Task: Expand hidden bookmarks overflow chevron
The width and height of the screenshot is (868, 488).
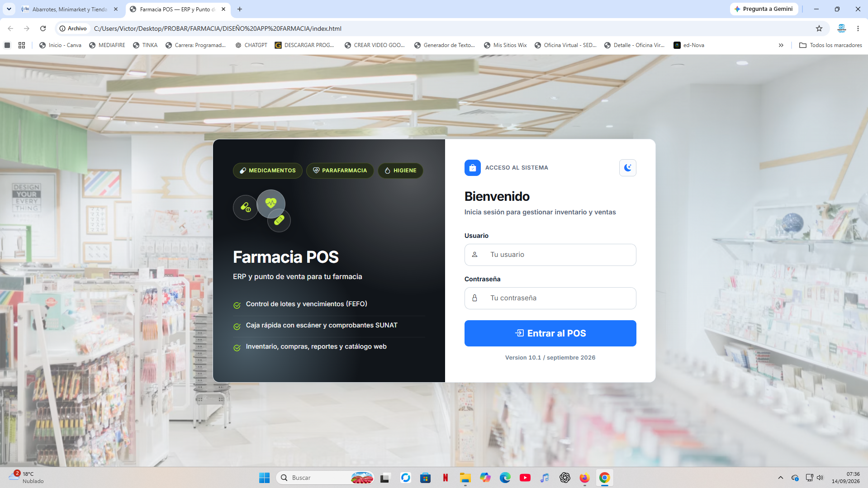Action: [781, 45]
